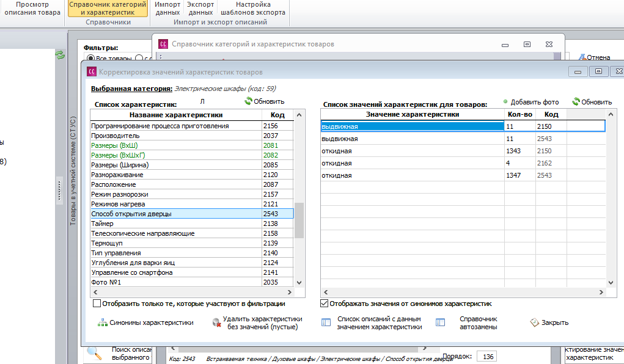This screenshot has width=624, height=364.
Task: Uncheck 'Отображать значения от синонимов характеристик'
Action: pos(325,304)
